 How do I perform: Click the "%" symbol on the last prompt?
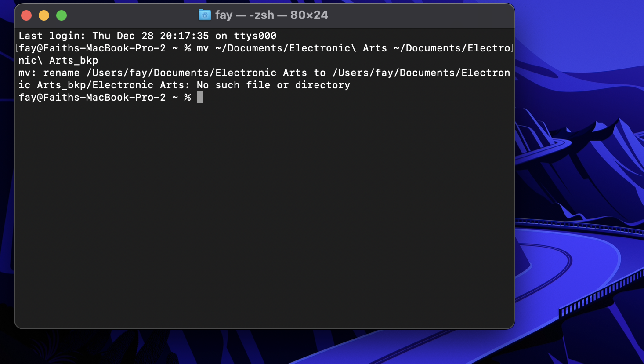coord(188,97)
